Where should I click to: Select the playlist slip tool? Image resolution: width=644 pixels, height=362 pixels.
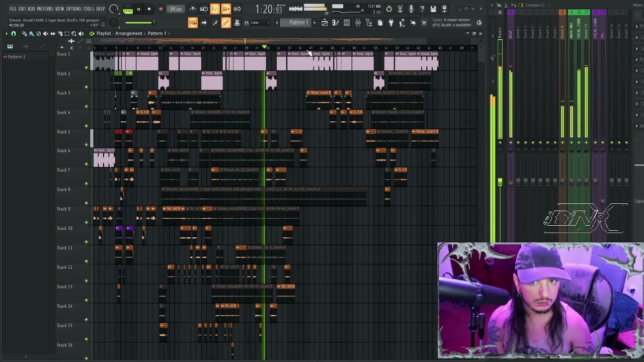coord(53,34)
